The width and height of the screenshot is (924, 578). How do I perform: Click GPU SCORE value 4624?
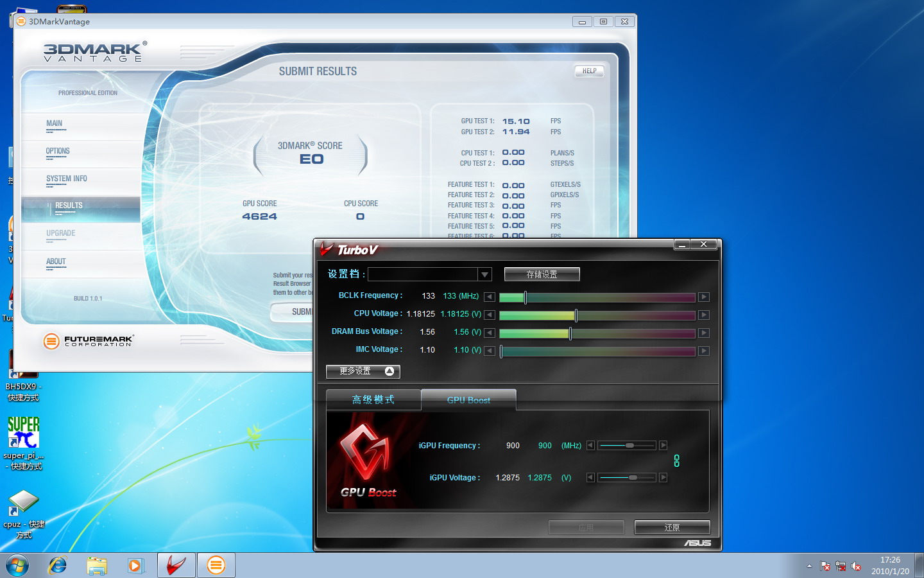[260, 216]
